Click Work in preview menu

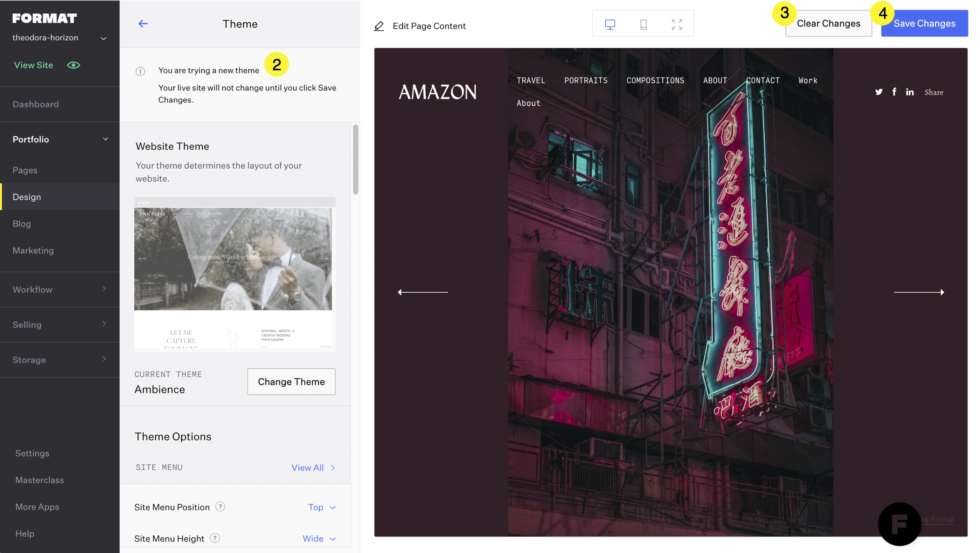[x=808, y=81]
